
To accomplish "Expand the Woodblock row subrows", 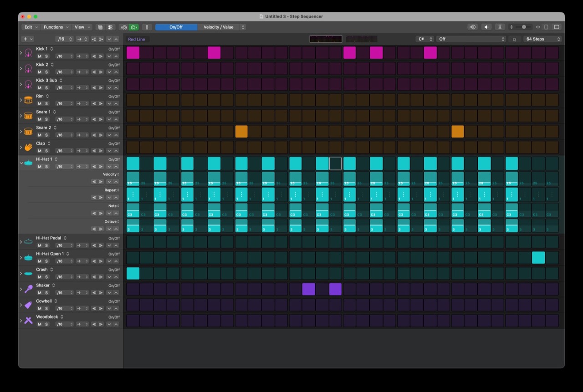I will coord(21,321).
